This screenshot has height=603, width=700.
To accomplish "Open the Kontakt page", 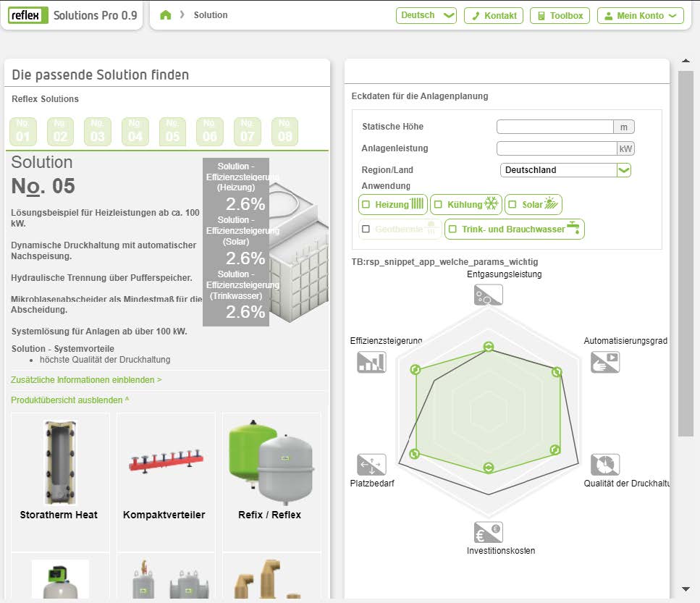I will [x=494, y=16].
